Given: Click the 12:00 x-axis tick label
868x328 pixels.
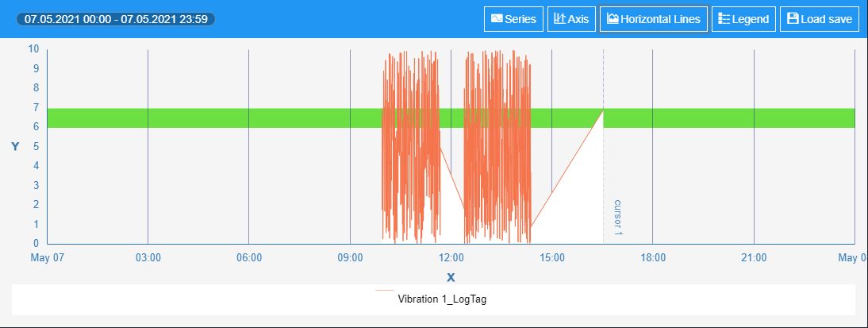Looking at the screenshot, I should pyautogui.click(x=451, y=257).
